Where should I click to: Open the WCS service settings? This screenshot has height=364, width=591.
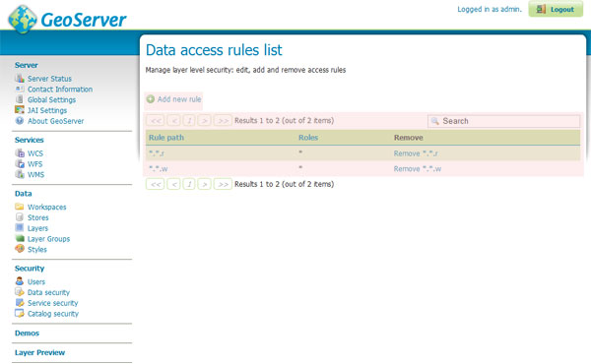click(x=35, y=153)
